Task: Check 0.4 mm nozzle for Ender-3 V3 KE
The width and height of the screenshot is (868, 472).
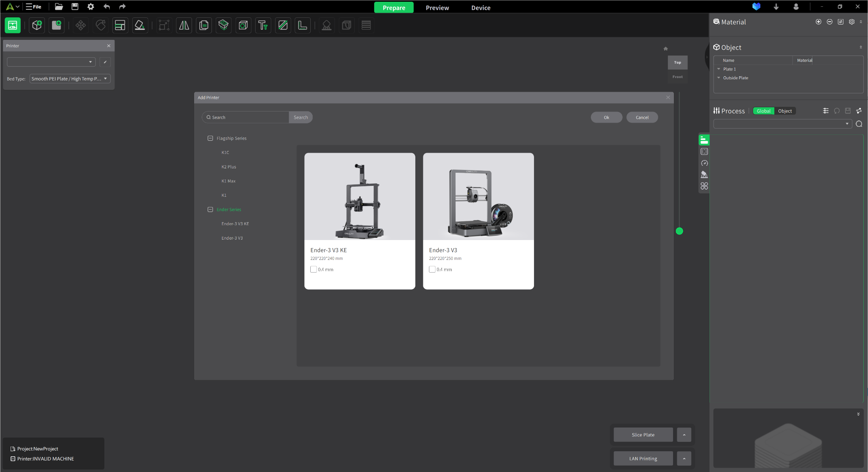Action: pyautogui.click(x=314, y=269)
